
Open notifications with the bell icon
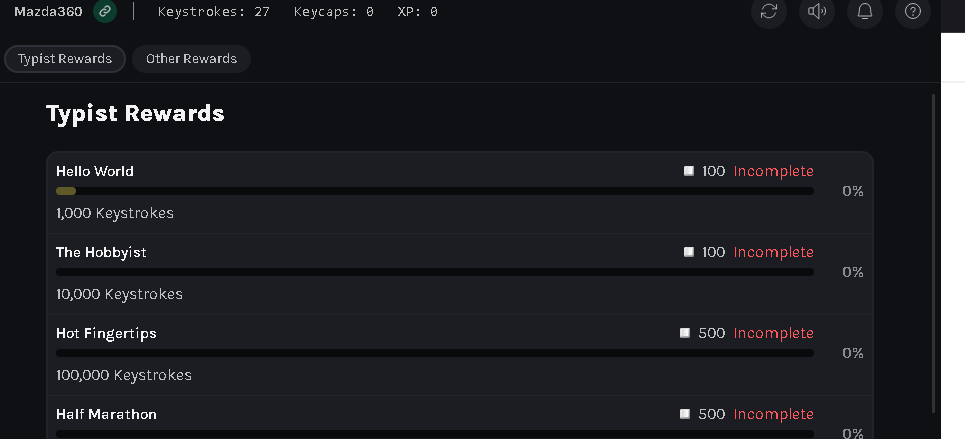[x=865, y=11]
